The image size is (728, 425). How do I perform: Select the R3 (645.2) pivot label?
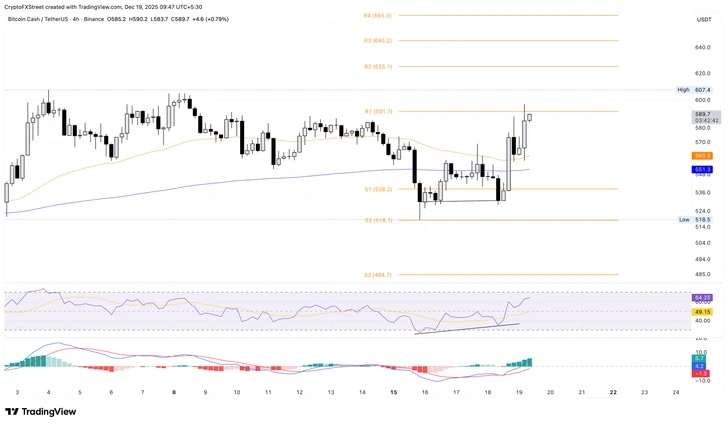pyautogui.click(x=378, y=41)
